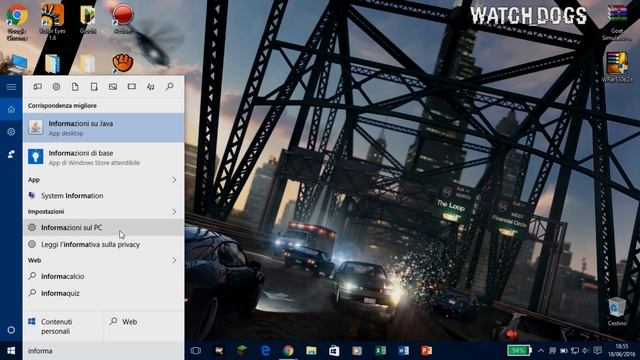Expand the App results category
This screenshot has height=360, width=640.
click(x=174, y=180)
